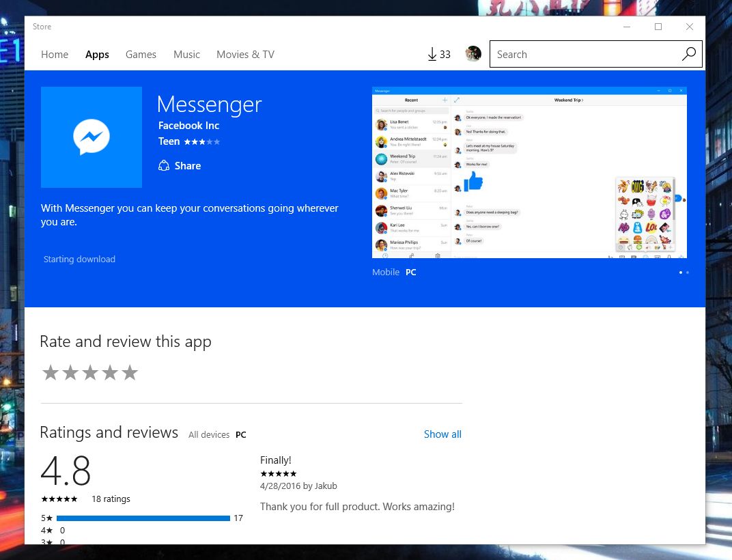Click inside the Search text field

[584, 55]
